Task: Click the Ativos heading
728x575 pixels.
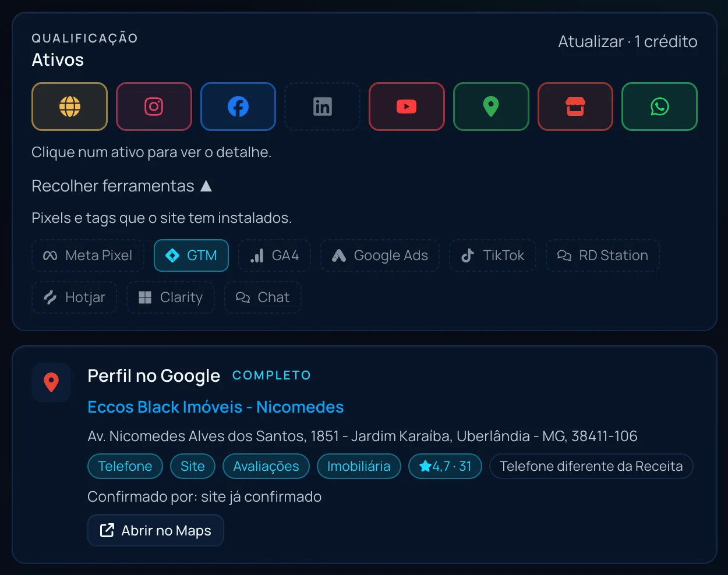Action: 58,60
